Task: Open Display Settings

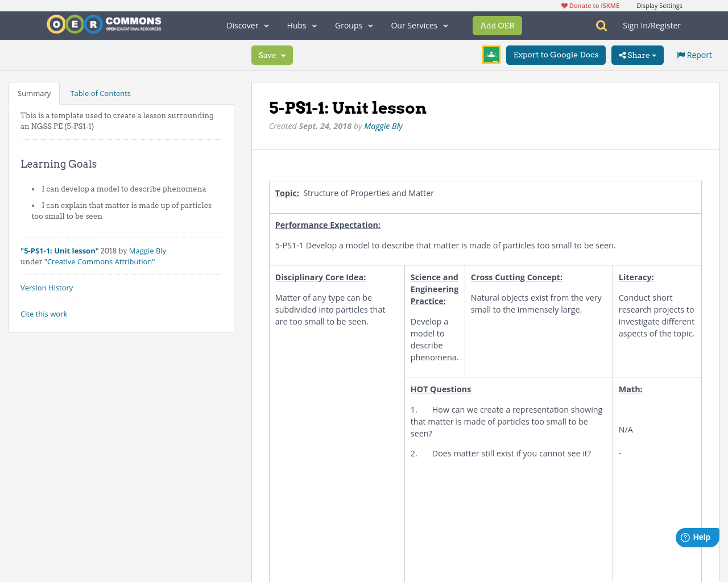Action: pos(659,5)
